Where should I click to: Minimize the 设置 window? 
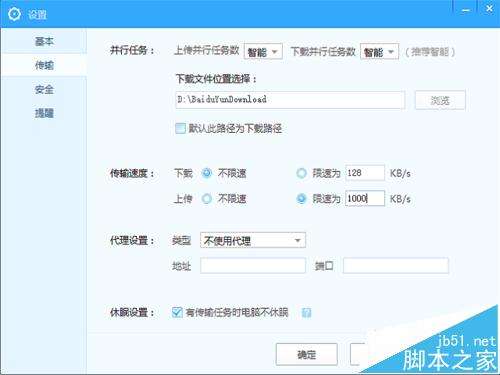(466, 10)
